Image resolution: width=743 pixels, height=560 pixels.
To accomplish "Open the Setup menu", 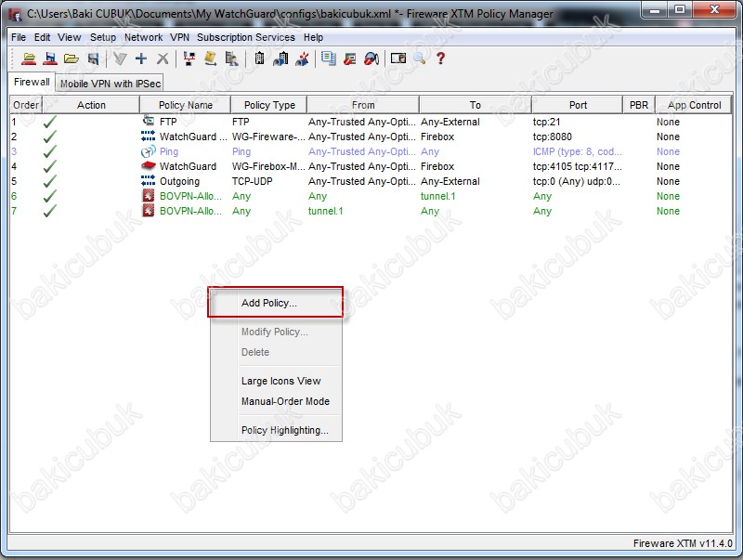I will point(103,37).
